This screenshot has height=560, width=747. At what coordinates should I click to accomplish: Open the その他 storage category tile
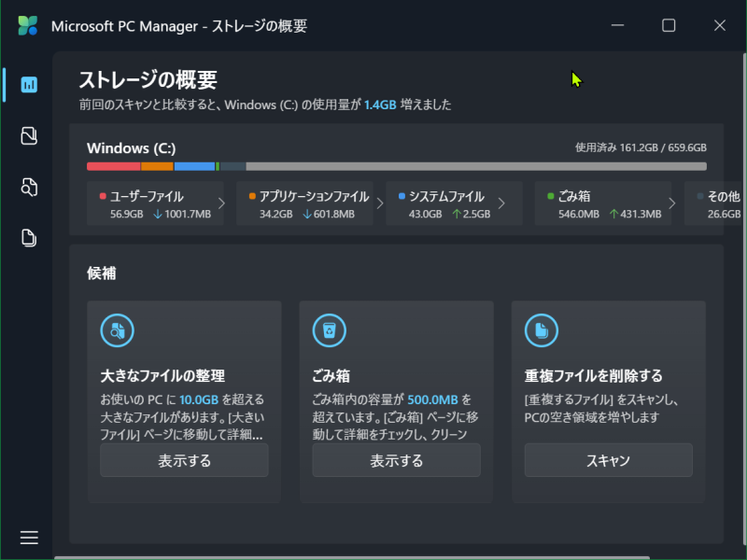pos(713,204)
